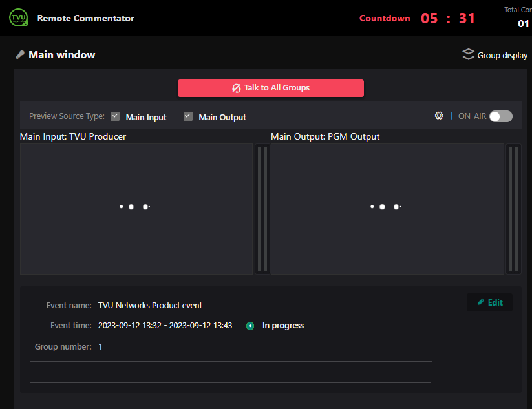
Task: Click the Countdown label
Action: tap(385, 18)
